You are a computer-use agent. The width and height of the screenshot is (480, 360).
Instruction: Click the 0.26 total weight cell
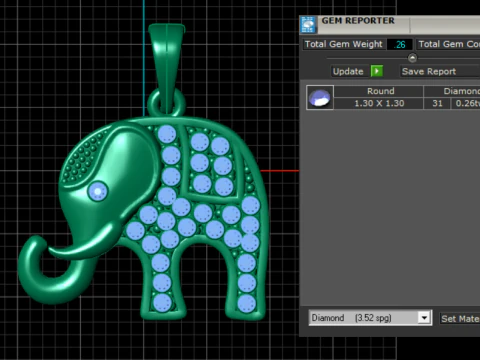pos(466,103)
